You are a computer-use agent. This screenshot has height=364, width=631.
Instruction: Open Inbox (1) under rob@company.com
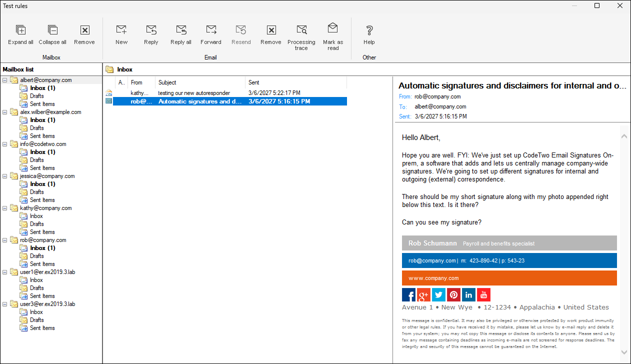tap(42, 248)
